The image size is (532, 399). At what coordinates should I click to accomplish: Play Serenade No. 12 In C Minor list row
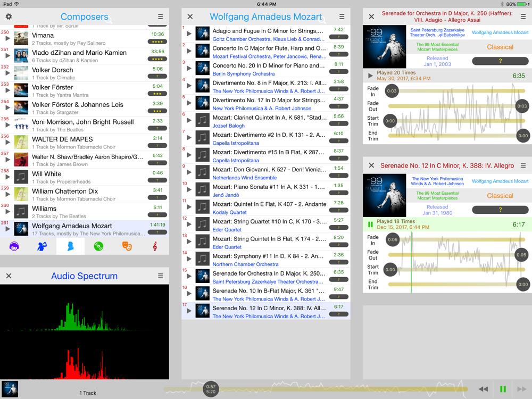coord(189,311)
